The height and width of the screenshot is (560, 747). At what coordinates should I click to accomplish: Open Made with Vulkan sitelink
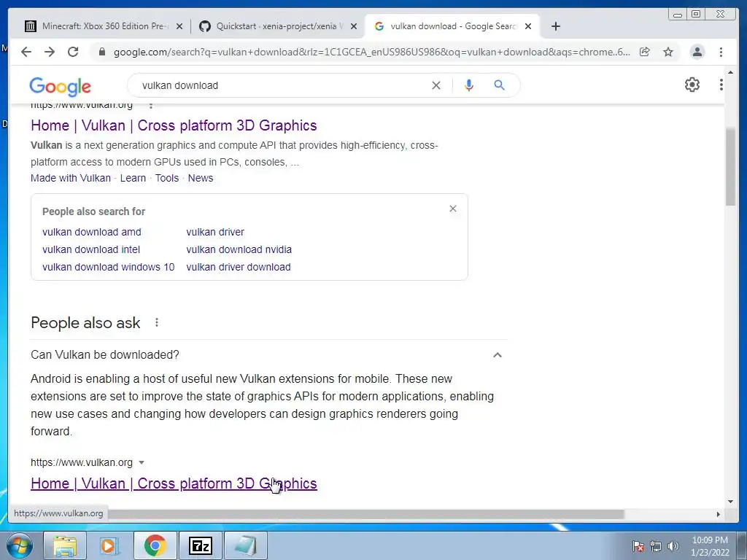[x=71, y=178]
